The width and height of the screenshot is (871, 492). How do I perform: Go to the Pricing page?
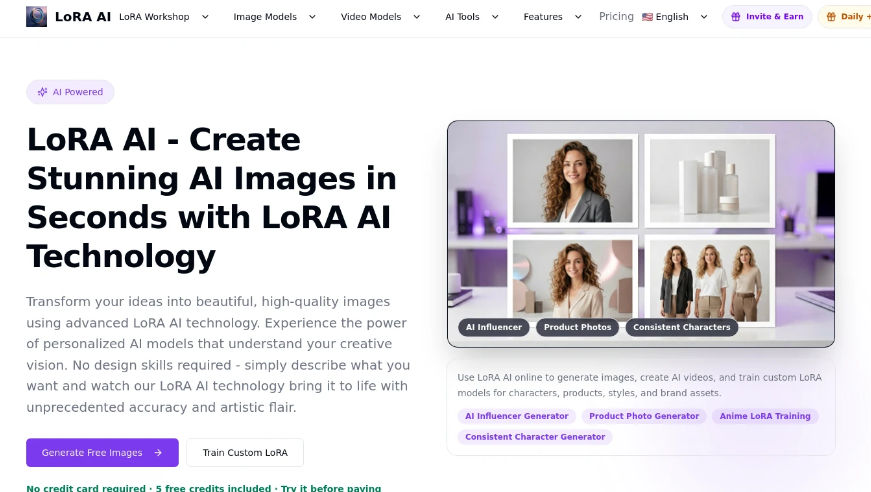point(616,17)
